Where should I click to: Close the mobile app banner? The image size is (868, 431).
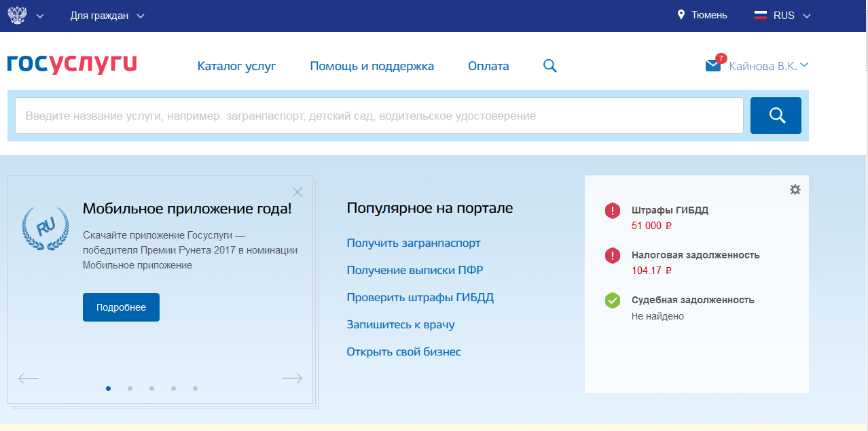coord(297,192)
